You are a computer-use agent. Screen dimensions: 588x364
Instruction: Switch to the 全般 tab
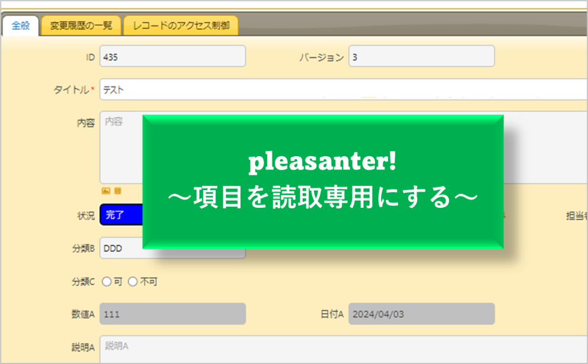coord(20,26)
